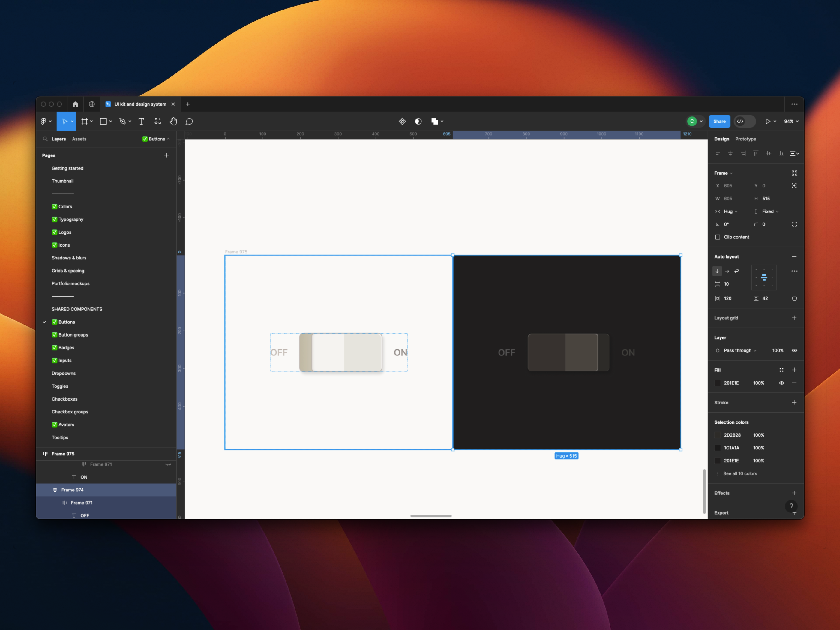Viewport: 840px width, 630px height.
Task: Click See all 10 colors
Action: (740, 473)
